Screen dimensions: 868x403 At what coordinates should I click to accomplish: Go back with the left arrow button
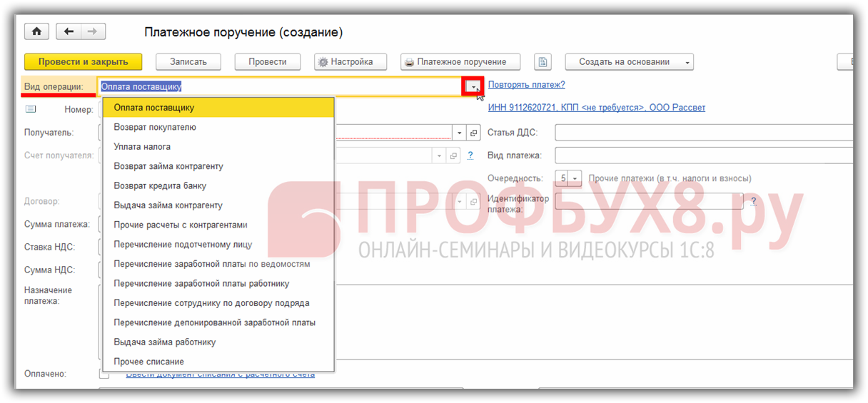(69, 31)
